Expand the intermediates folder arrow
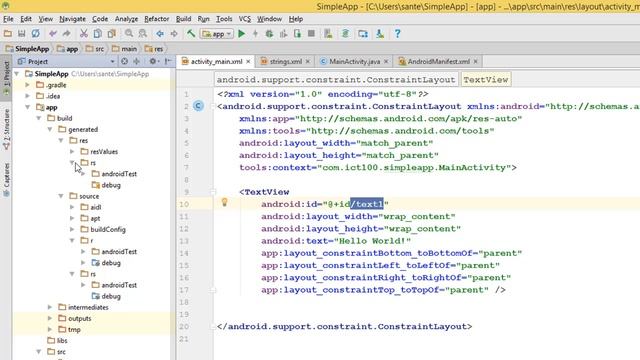The image size is (640, 360). tap(50, 307)
